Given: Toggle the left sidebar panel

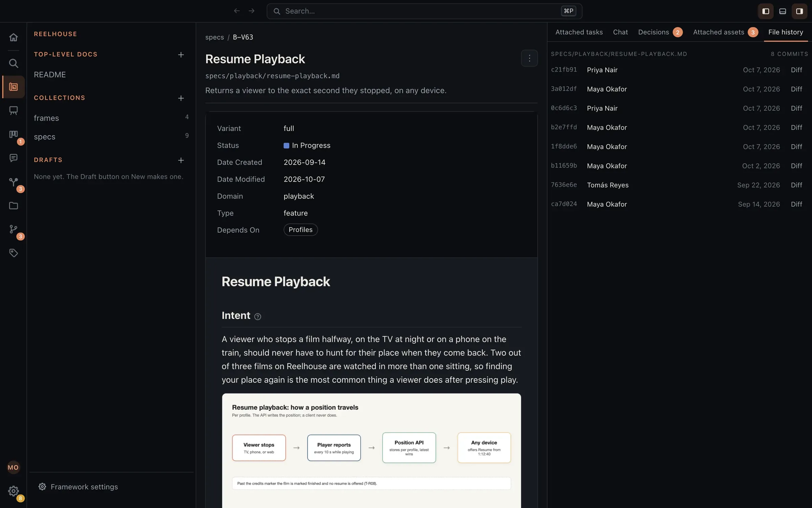Looking at the screenshot, I should [x=766, y=11].
